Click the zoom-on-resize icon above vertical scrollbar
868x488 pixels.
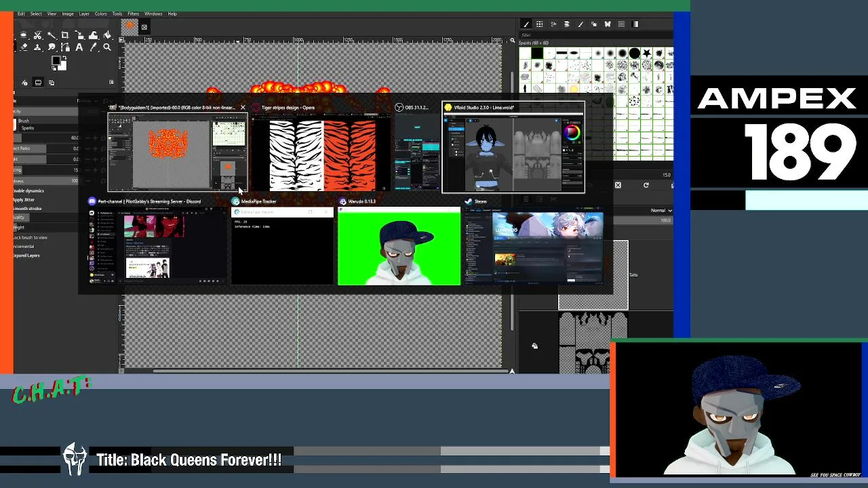coord(512,41)
